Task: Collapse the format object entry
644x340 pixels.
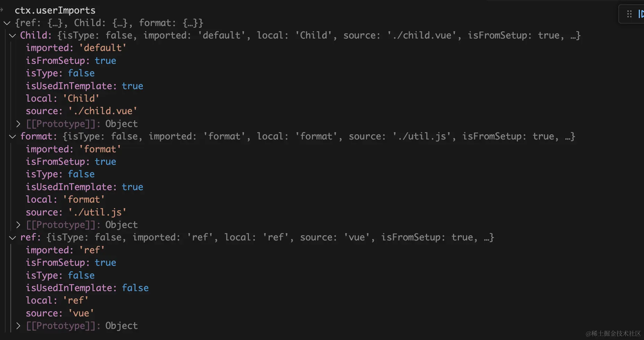Action: [x=12, y=136]
